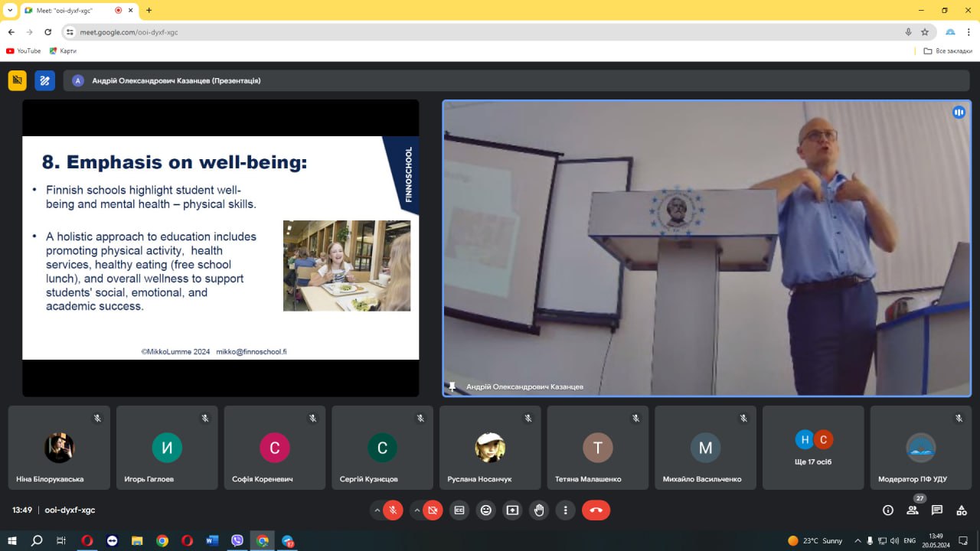
Task: Raise hand in the meeting
Action: point(539,510)
